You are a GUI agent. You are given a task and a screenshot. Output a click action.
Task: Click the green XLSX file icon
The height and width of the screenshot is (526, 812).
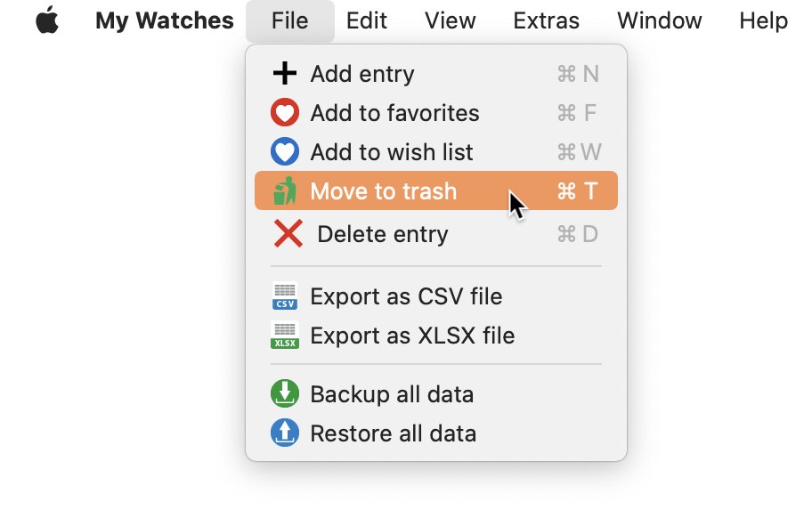285,336
